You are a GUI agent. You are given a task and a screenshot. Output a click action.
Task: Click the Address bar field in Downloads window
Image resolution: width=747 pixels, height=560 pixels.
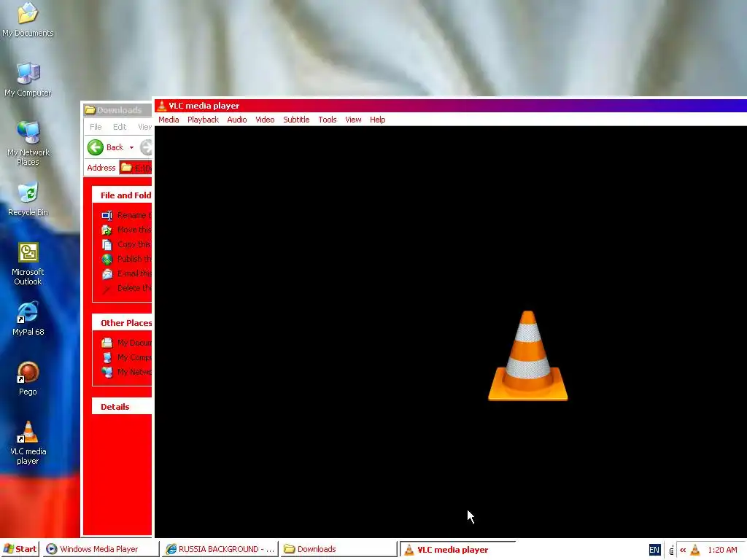click(135, 168)
